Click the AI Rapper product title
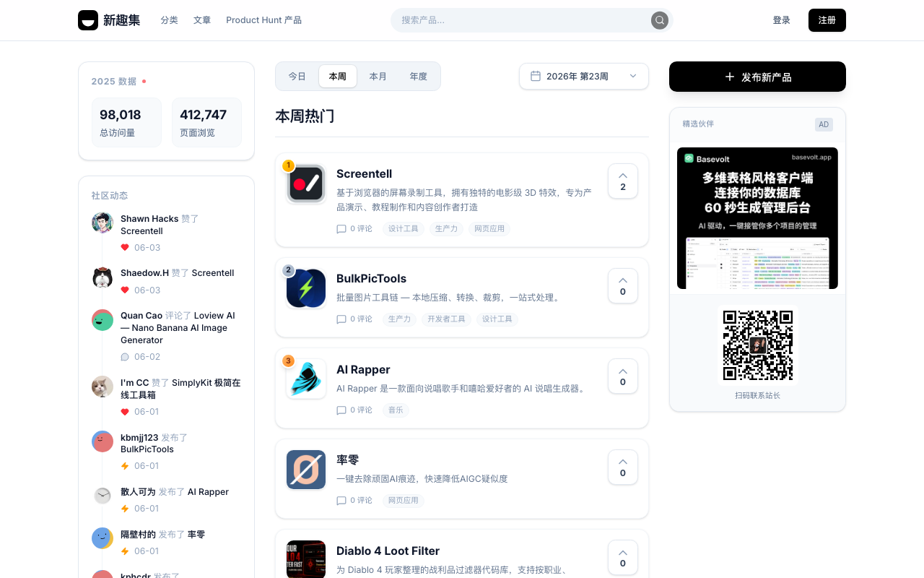 coord(363,369)
